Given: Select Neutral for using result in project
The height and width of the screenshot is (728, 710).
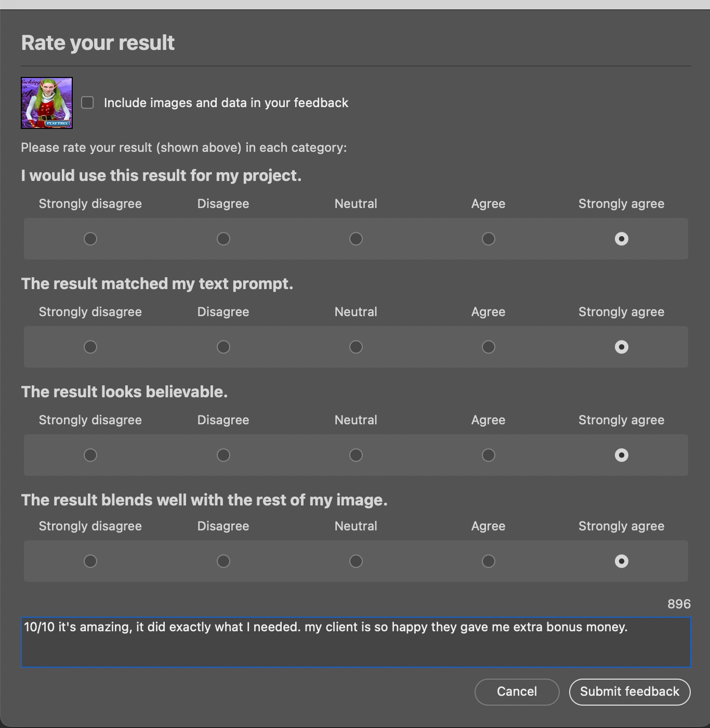Looking at the screenshot, I should pyautogui.click(x=356, y=239).
